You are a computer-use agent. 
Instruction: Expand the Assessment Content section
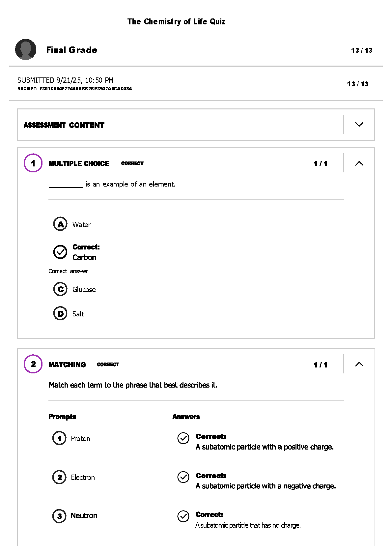pos(359,125)
